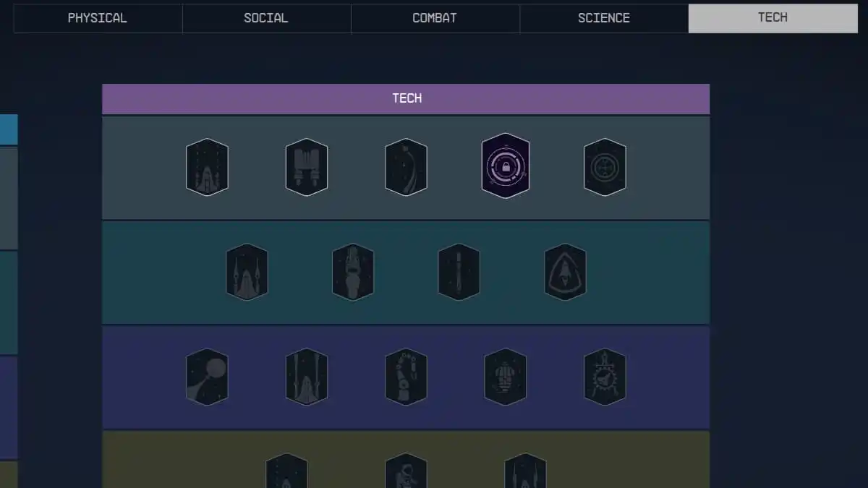This screenshot has height=488, width=868.
Task: Open the Energy Weapon Systems skill
Action: point(247,271)
